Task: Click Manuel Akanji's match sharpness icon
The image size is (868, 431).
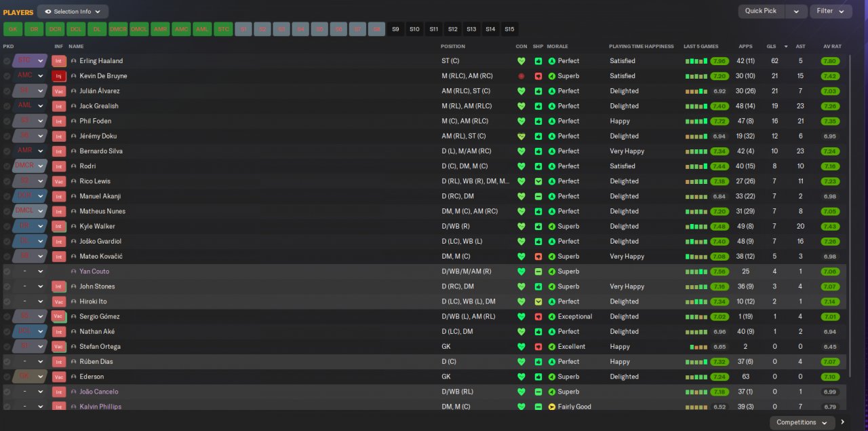Action: [x=538, y=196]
